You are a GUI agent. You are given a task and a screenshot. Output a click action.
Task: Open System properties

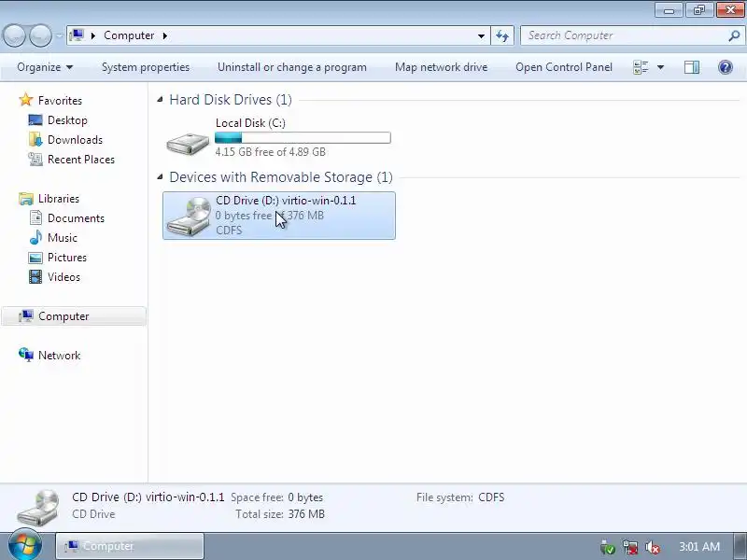coord(146,67)
